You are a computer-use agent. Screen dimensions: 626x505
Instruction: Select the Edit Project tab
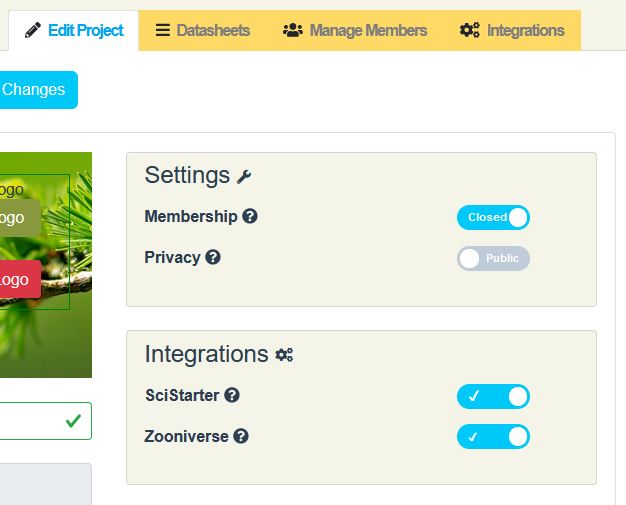pos(74,31)
